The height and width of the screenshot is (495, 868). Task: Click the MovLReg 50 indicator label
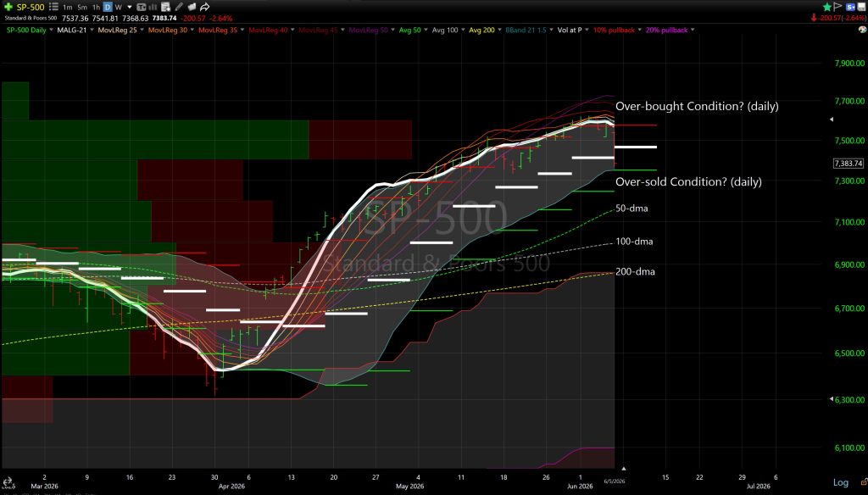tap(368, 30)
